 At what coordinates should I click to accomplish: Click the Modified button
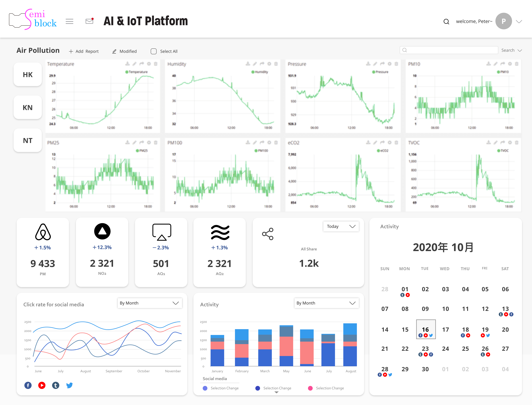click(x=124, y=51)
